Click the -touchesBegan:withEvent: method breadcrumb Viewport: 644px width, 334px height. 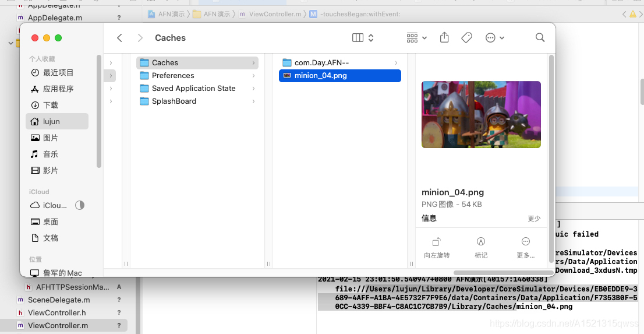(x=355, y=15)
